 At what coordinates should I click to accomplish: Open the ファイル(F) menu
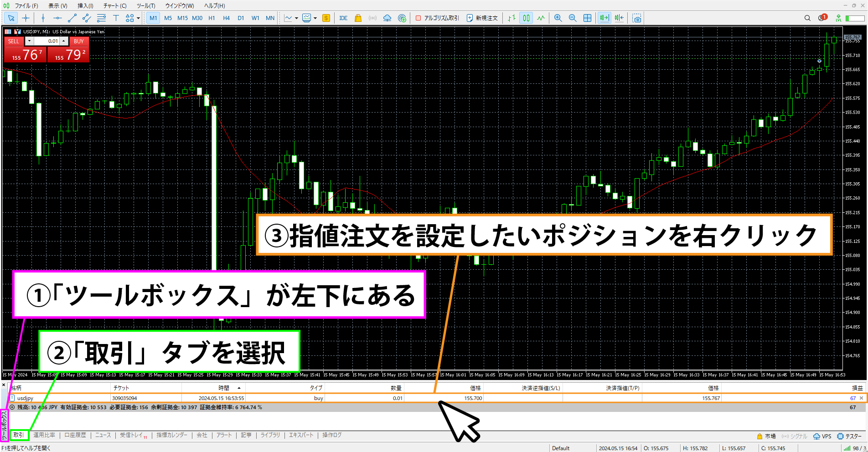click(x=26, y=5)
